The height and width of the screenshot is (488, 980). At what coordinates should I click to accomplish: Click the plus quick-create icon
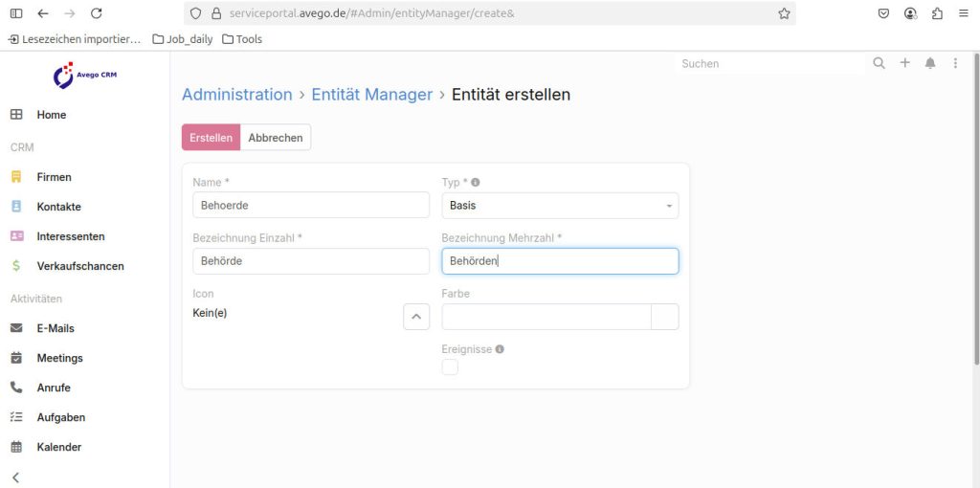[x=904, y=63]
